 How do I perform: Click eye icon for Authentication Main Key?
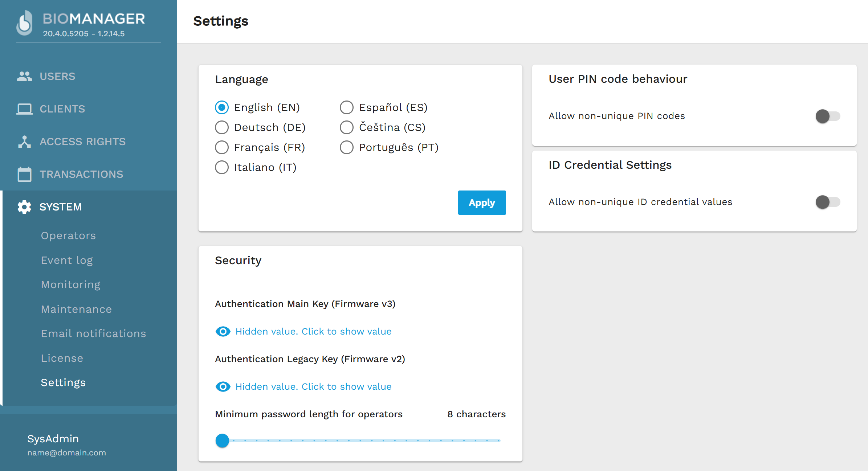[223, 331]
